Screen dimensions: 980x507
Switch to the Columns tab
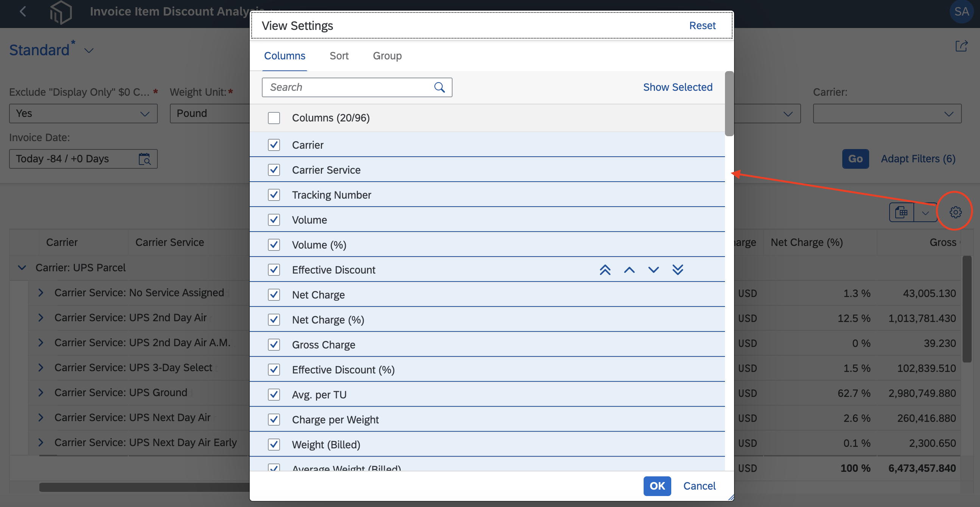tap(285, 56)
